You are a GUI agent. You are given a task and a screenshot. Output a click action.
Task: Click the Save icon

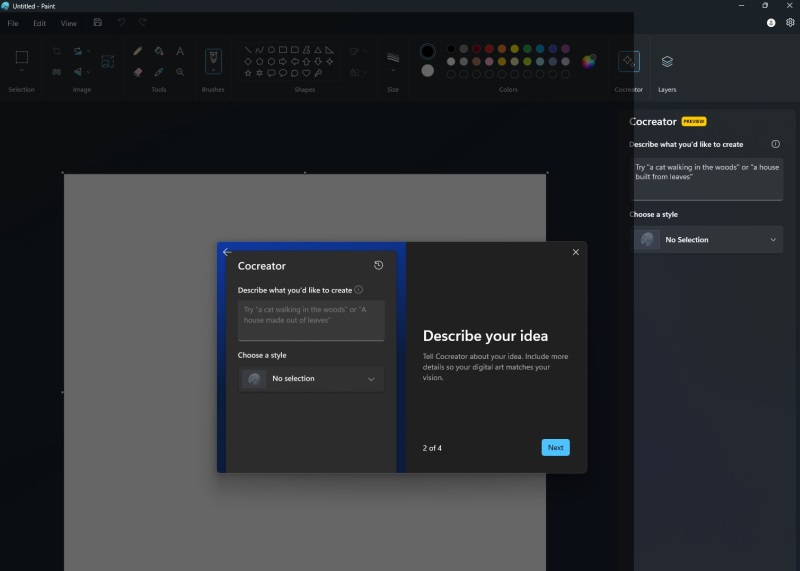click(x=97, y=22)
